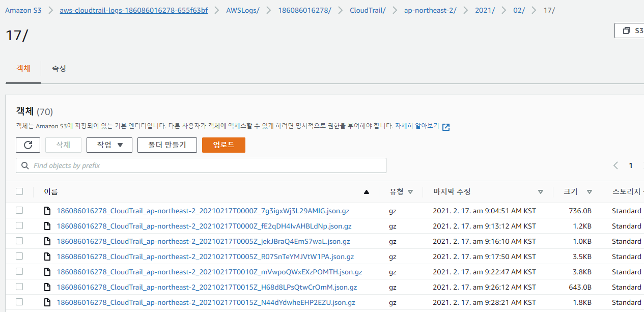Sort by 유형 column arrow

click(410, 192)
